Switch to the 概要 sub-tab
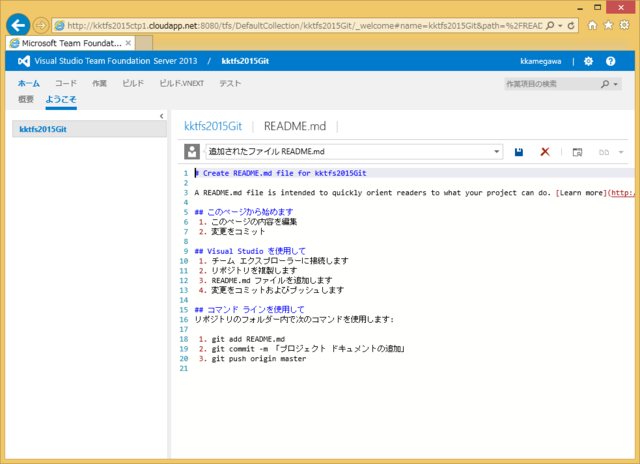This screenshot has height=464, width=640. (26, 99)
